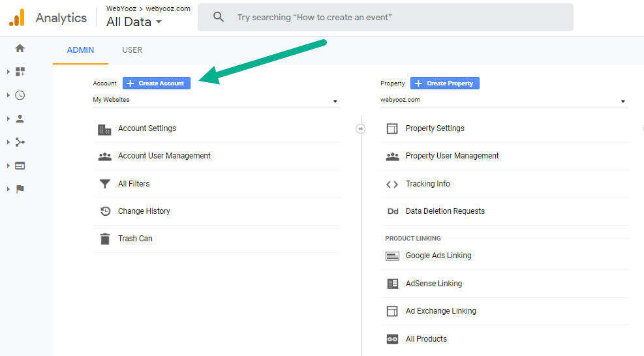Select the ADMIN tab

[80, 50]
